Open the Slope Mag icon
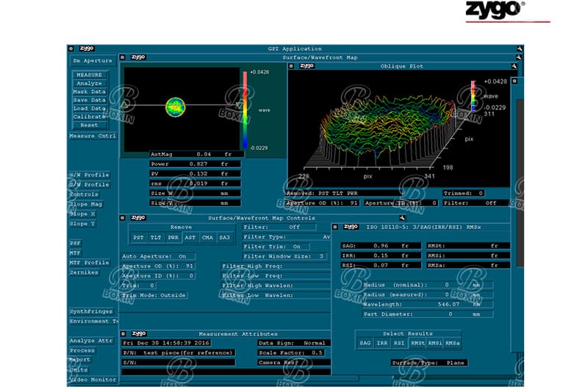 click(x=87, y=204)
